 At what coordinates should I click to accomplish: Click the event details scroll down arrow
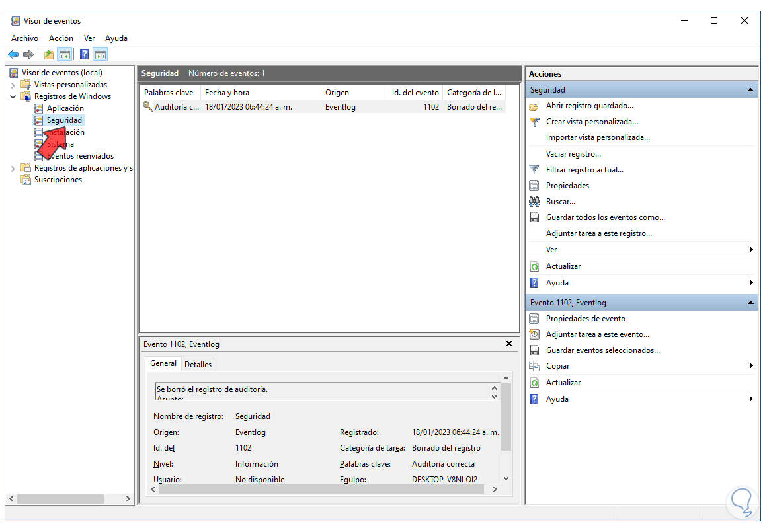506,478
